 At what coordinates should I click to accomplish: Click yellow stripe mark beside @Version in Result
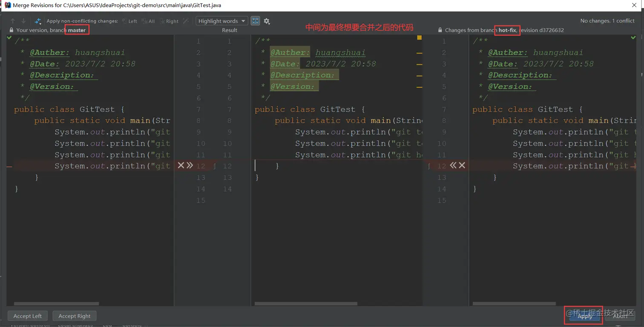tap(419, 87)
